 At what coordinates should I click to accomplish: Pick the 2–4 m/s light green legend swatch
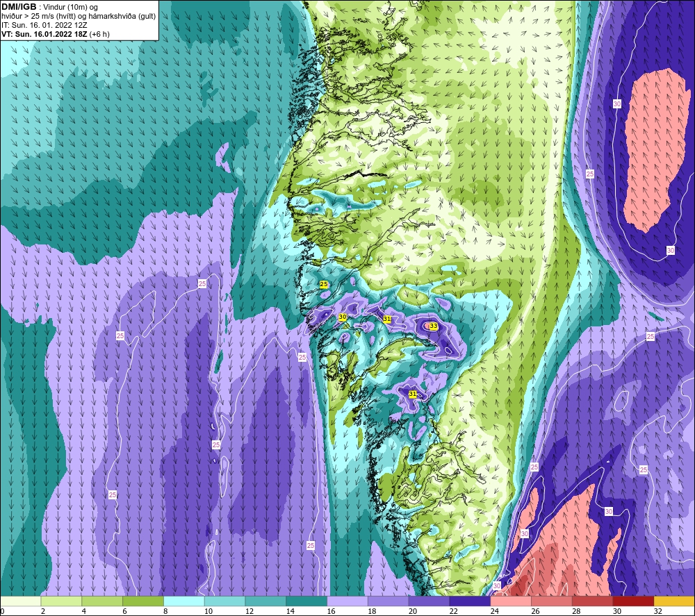61,601
